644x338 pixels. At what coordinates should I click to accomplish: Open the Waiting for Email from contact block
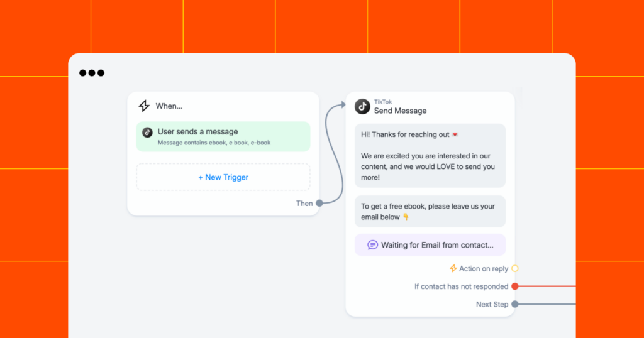[x=430, y=245]
